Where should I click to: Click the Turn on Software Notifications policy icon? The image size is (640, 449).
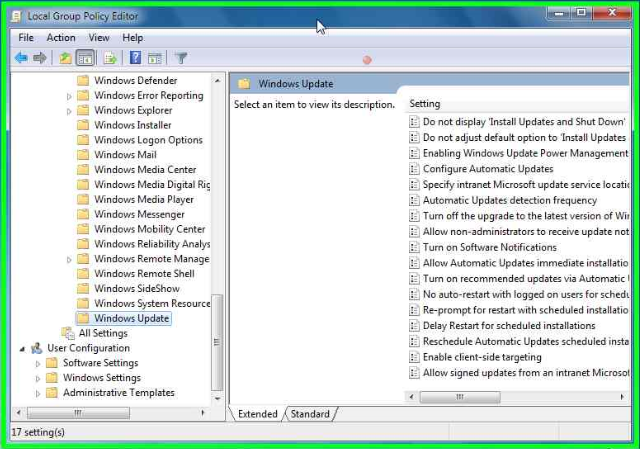point(414,247)
